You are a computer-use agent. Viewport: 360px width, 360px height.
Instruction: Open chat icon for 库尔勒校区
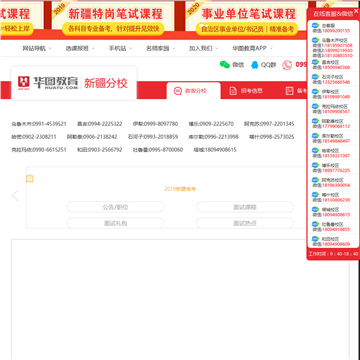point(315,136)
